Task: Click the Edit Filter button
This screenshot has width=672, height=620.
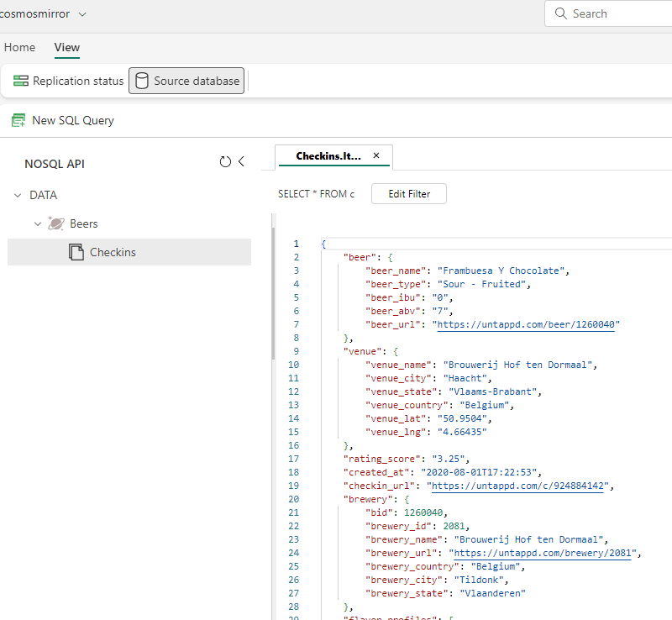Action: click(408, 194)
